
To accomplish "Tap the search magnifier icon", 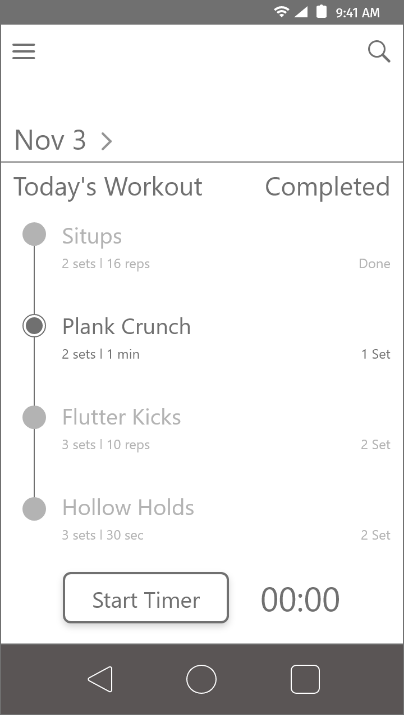I will click(x=379, y=52).
